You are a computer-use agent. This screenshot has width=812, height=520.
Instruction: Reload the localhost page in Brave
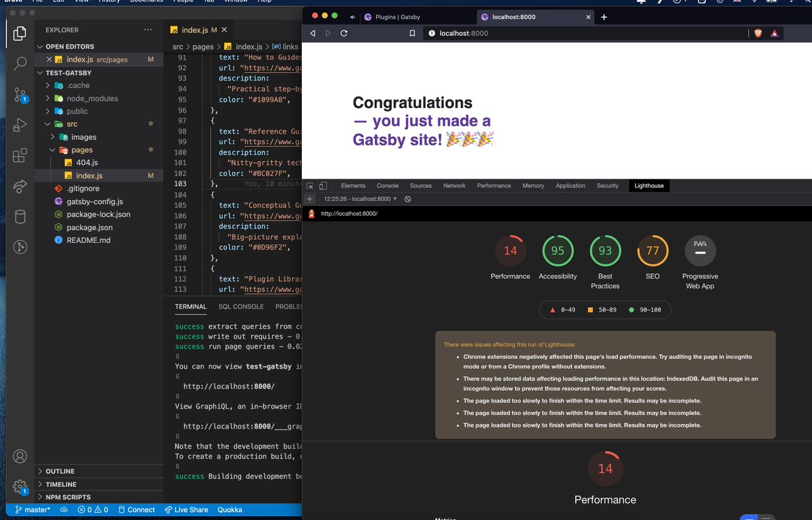(344, 33)
